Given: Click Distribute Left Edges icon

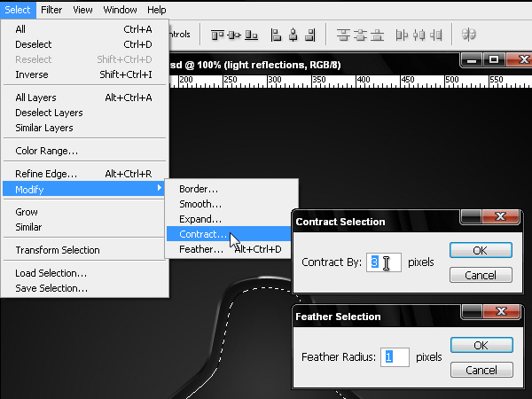Looking at the screenshot, I should point(402,35).
